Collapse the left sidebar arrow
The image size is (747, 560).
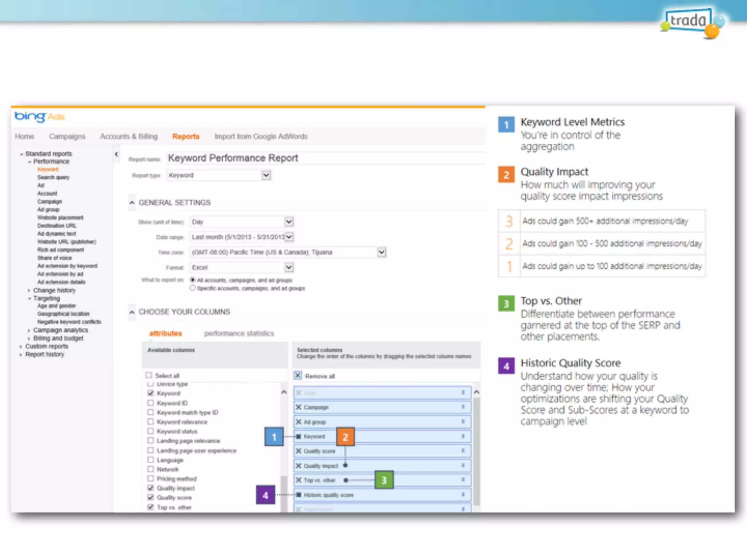pos(116,154)
